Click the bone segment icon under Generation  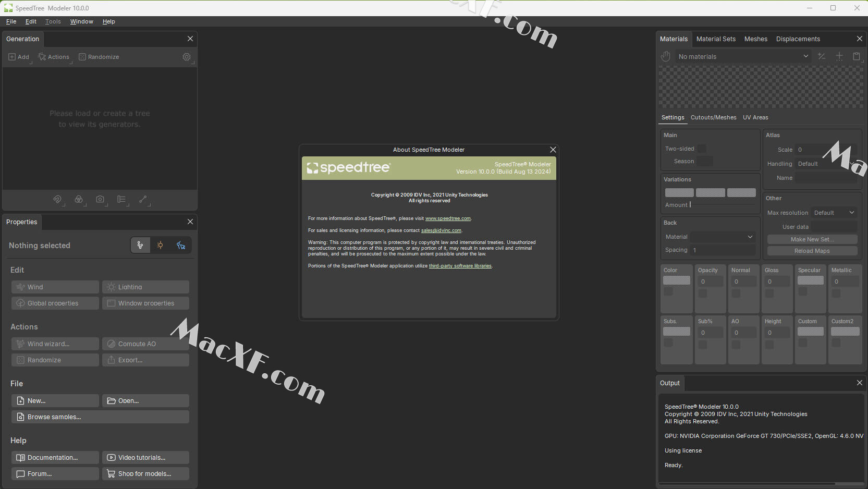click(143, 199)
